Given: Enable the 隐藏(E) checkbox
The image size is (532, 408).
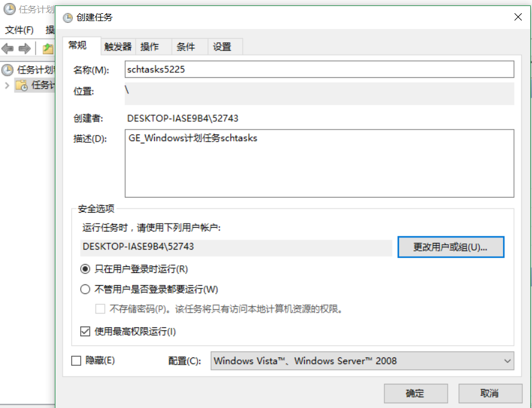Looking at the screenshot, I should pos(76,360).
